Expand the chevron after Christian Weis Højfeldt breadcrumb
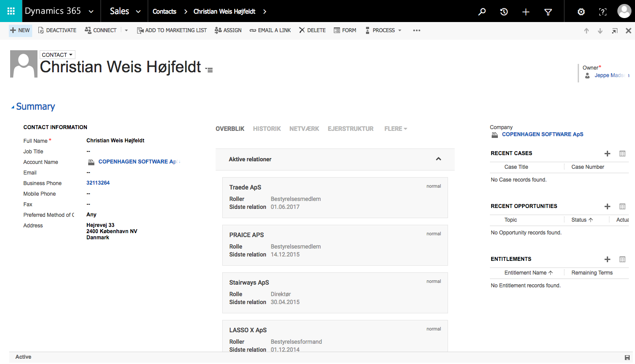The height and width of the screenshot is (364, 635). (x=265, y=11)
